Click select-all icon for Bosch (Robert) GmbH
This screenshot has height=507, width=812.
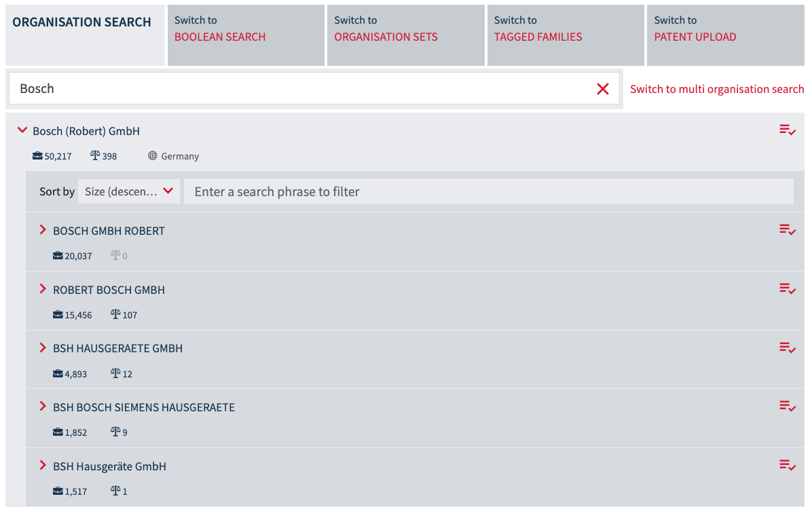click(787, 130)
